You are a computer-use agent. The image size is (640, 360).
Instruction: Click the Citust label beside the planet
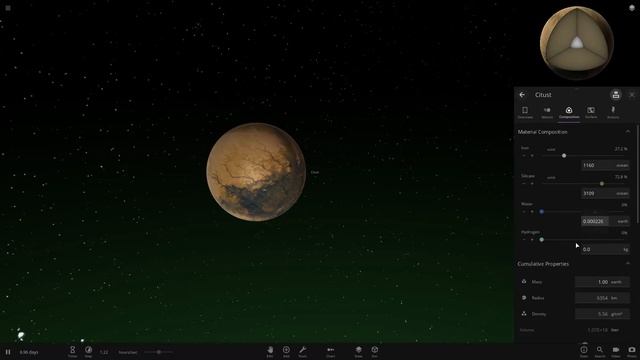coord(315,172)
